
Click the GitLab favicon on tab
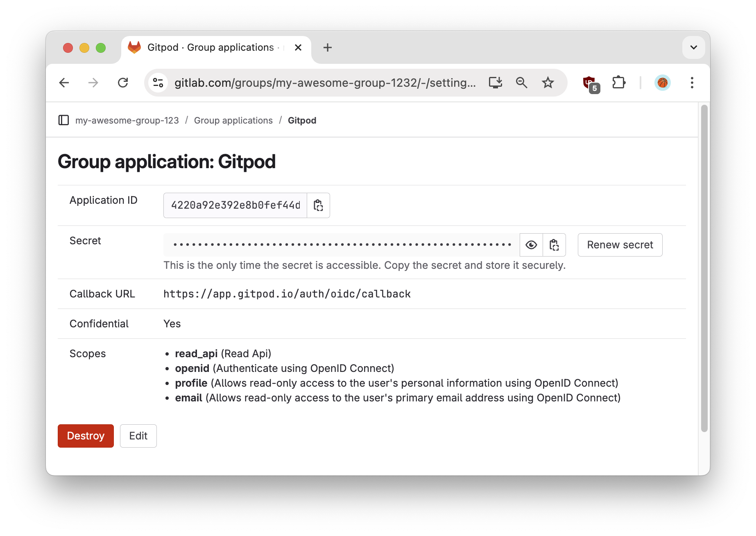pos(134,47)
